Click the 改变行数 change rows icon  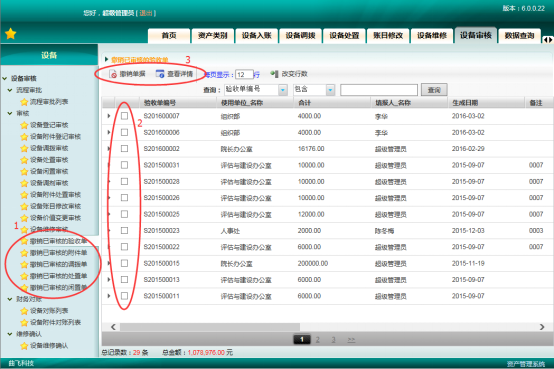coord(274,74)
